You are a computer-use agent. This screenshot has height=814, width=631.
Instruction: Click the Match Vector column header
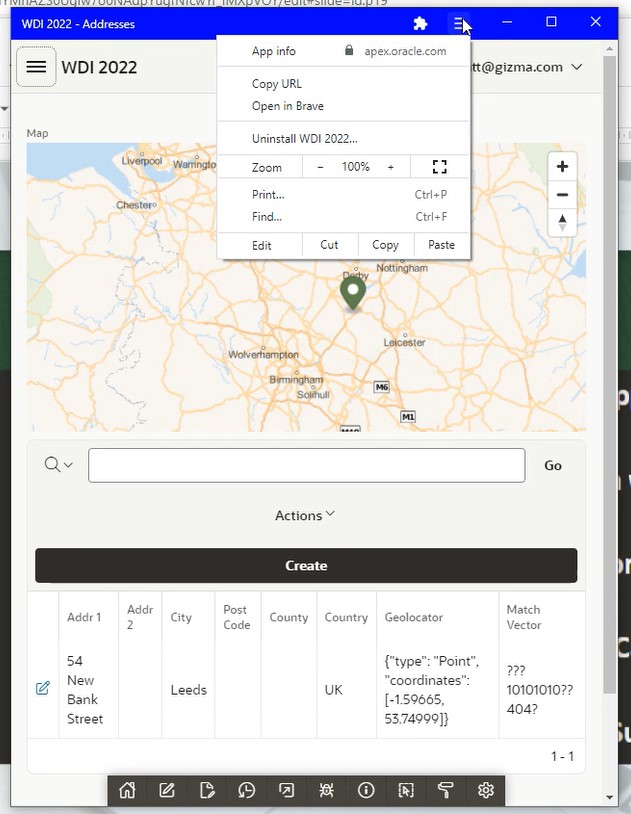point(523,617)
